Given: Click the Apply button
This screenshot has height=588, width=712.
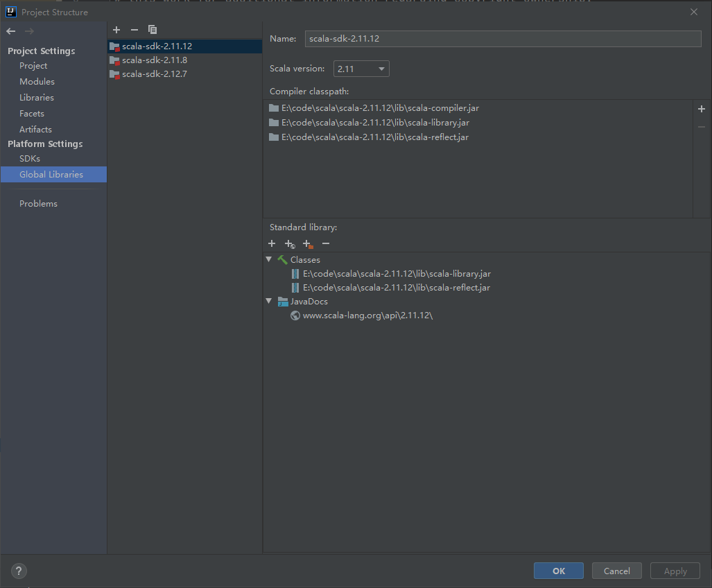Looking at the screenshot, I should pos(675,571).
